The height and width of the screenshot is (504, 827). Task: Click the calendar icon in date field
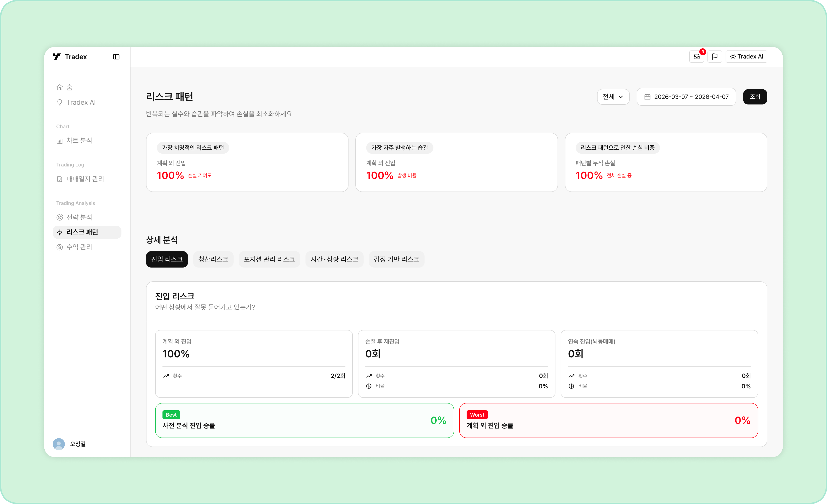point(647,97)
